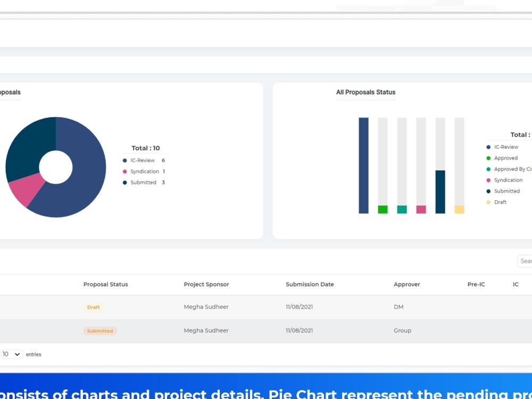Toggle Submitted legend in All Proposals Status
This screenshot has width=532, height=399.
click(x=503, y=191)
